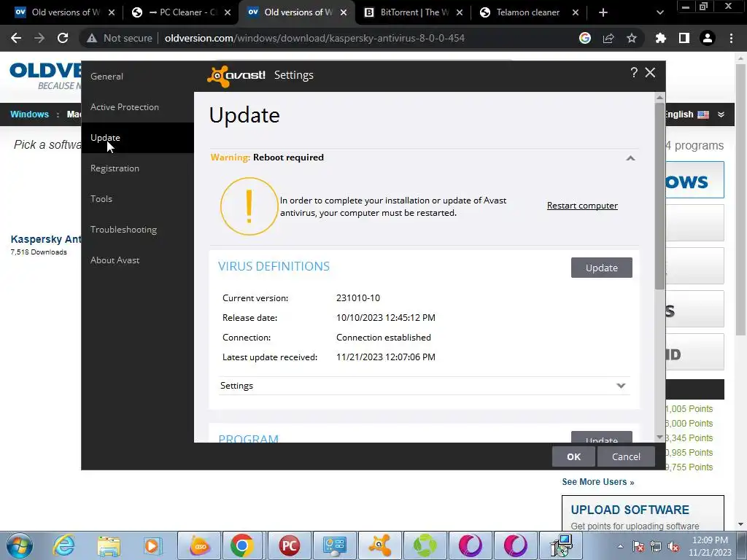Confirm settings with the OK button

[x=573, y=456]
